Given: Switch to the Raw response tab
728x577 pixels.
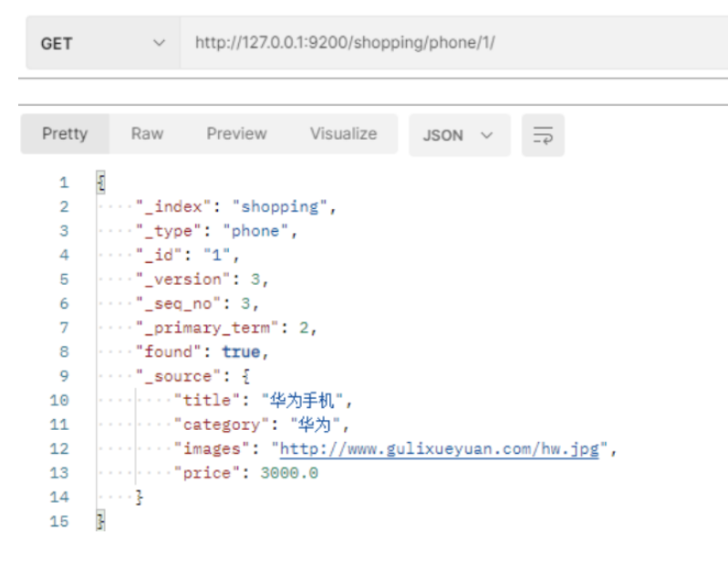Looking at the screenshot, I should pyautogui.click(x=147, y=134).
